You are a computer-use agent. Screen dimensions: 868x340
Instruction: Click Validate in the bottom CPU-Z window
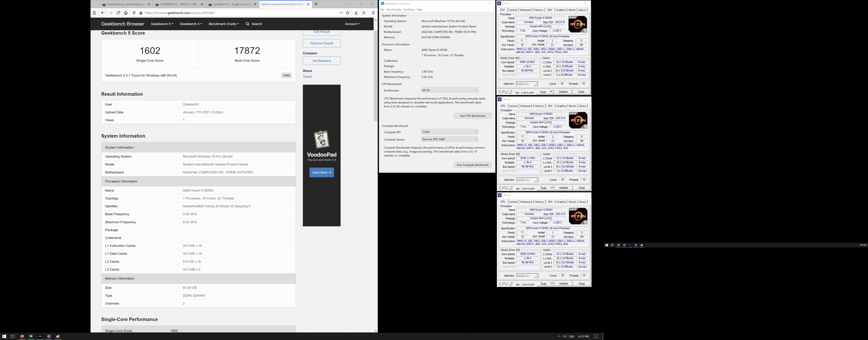563,284
